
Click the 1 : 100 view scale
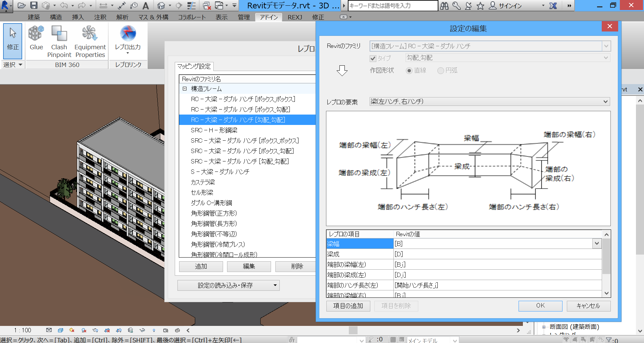22,330
